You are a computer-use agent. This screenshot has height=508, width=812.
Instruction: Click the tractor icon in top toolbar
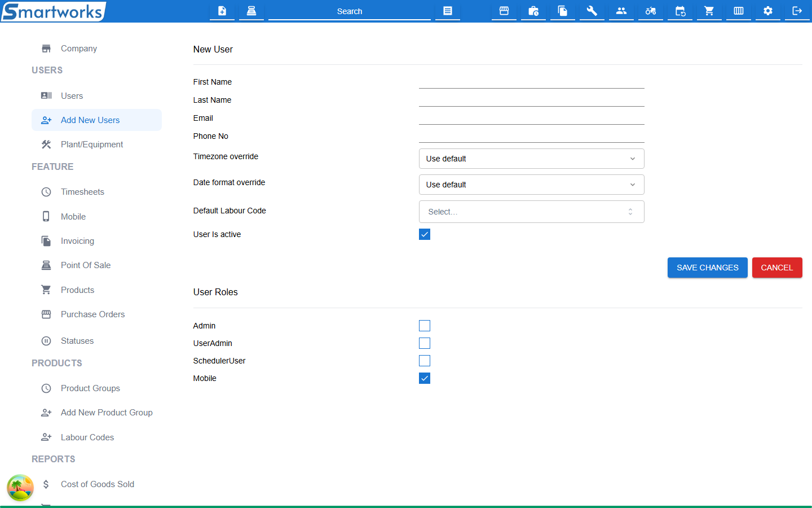[x=651, y=11]
